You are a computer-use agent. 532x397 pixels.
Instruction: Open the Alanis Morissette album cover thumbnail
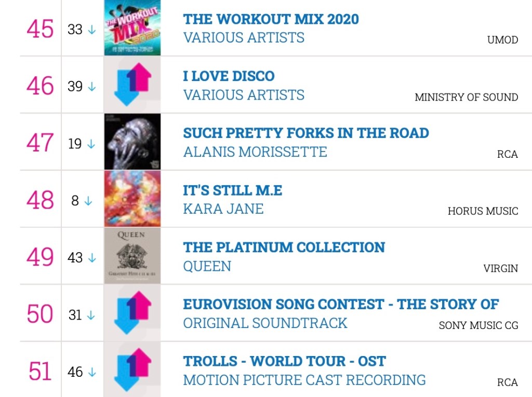click(132, 142)
